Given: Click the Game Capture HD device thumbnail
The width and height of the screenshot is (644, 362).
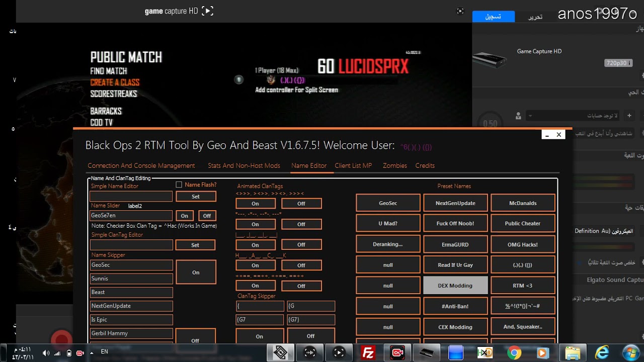Looking at the screenshot, I should pos(491,61).
